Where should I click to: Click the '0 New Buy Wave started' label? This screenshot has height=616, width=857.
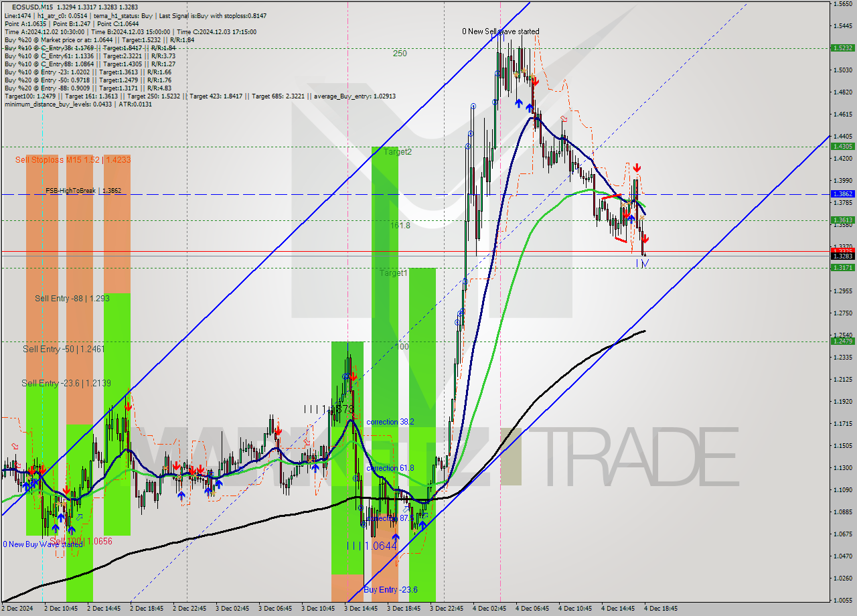[x=42, y=544]
